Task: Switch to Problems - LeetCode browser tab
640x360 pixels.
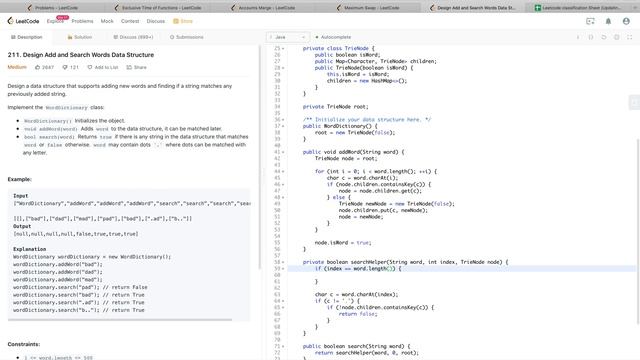Action: tap(54, 8)
